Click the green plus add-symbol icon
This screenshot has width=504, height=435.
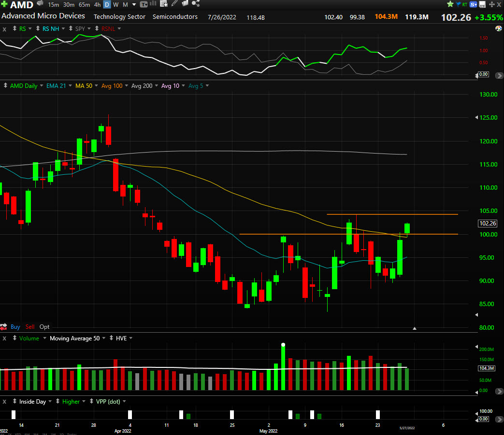click(x=4, y=4)
